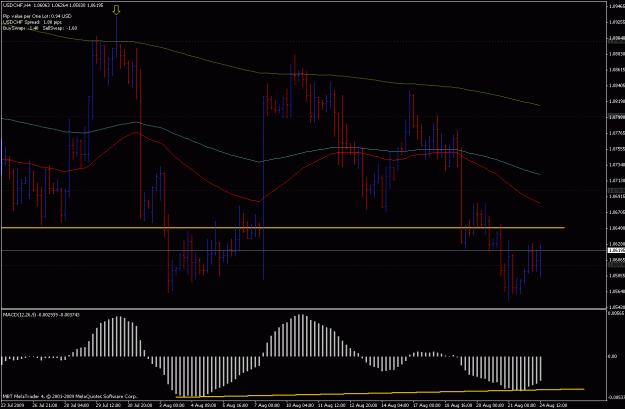The width and height of the screenshot is (625, 409).
Task: Click the 'Pip value per One Lot' label
Action: click(x=37, y=16)
